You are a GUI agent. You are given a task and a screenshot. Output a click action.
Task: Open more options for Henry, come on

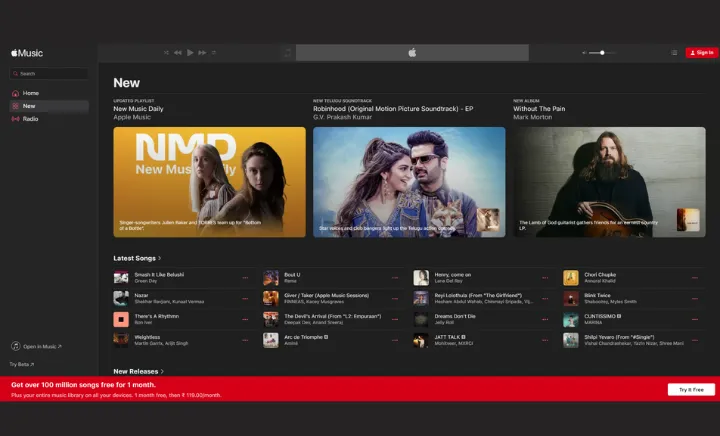[x=545, y=278]
